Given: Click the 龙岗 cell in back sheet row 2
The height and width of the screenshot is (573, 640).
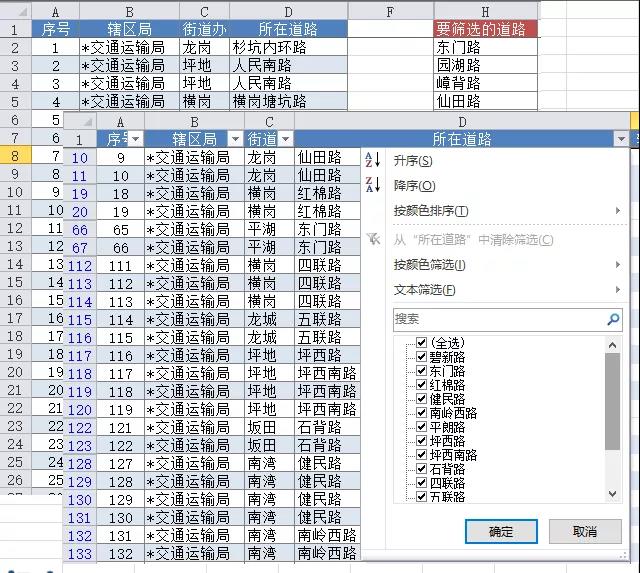Looking at the screenshot, I should [x=204, y=47].
